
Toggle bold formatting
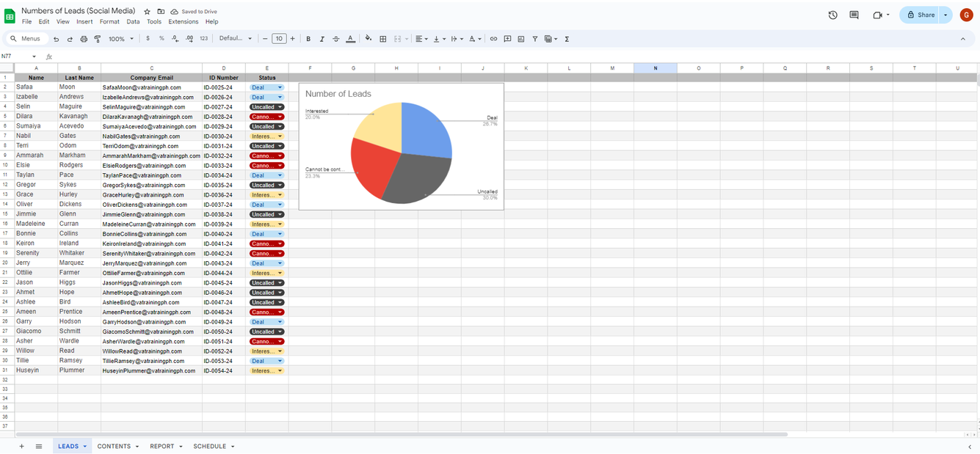[308, 39]
